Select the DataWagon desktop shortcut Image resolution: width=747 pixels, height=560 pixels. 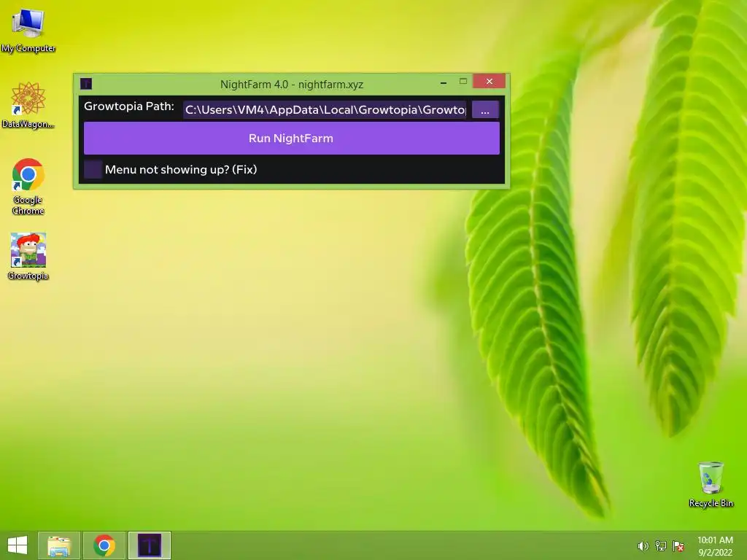(28, 105)
